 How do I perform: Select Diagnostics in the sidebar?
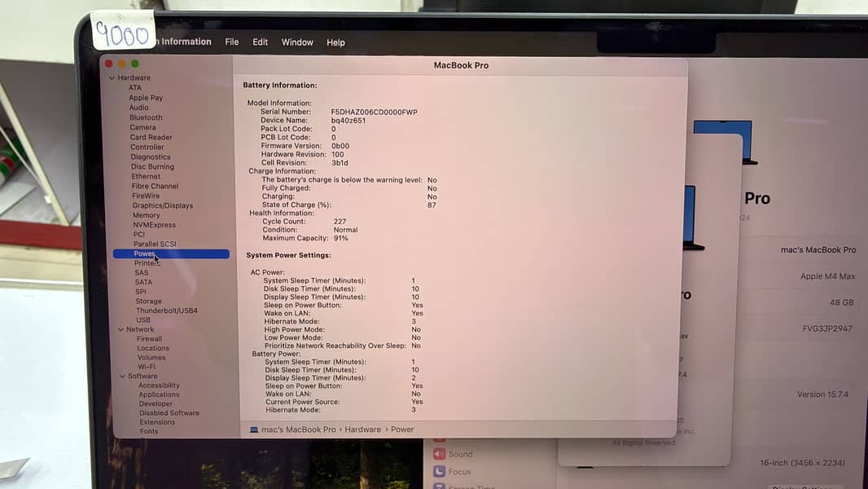(150, 156)
